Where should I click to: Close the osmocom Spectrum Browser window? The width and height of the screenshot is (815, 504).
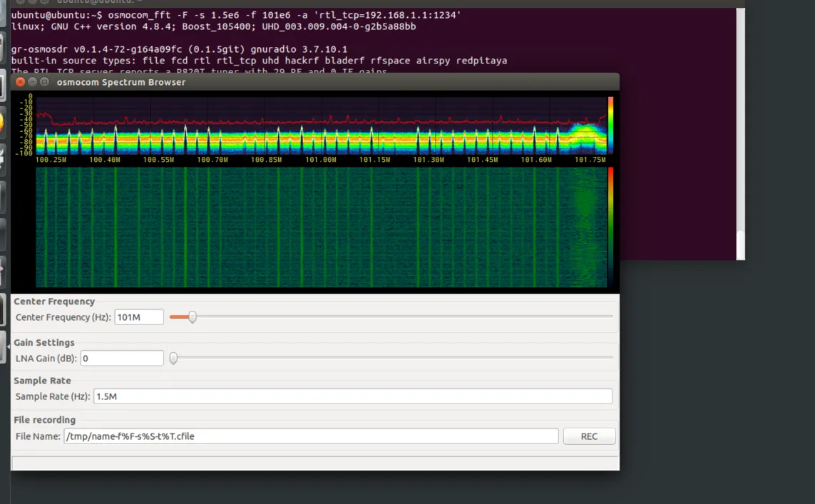20,81
